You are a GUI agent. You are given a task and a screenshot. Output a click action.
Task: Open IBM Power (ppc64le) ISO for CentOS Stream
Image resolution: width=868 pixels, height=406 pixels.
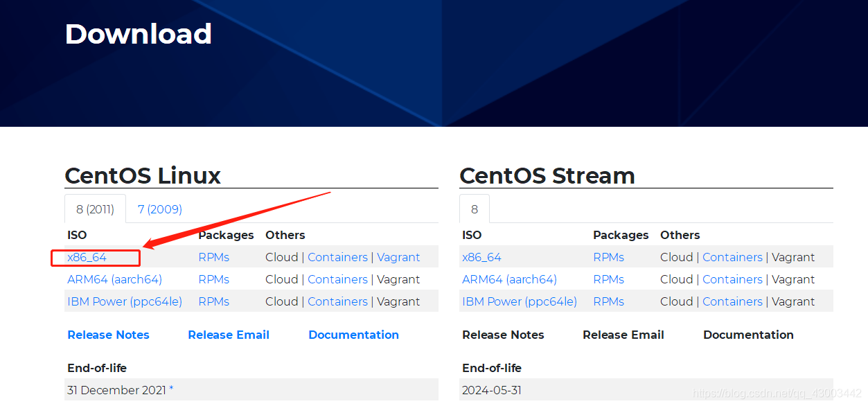[x=520, y=301]
